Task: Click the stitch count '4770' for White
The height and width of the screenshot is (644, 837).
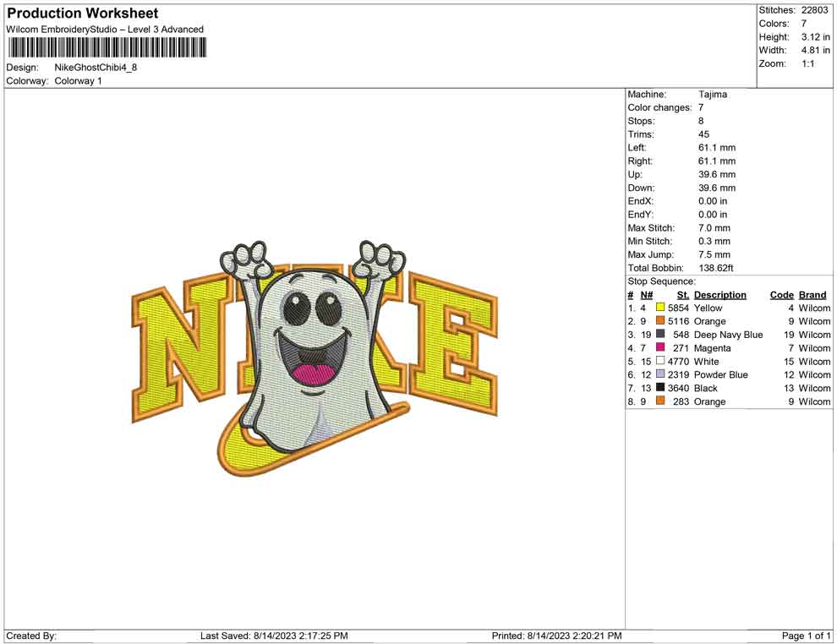Action: [x=678, y=361]
